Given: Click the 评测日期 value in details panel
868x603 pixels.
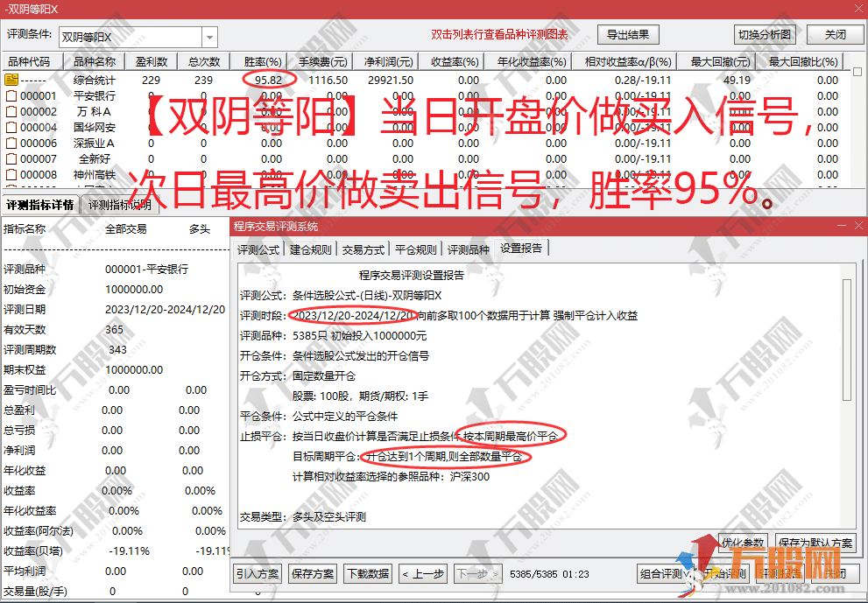Looking at the screenshot, I should tap(165, 309).
